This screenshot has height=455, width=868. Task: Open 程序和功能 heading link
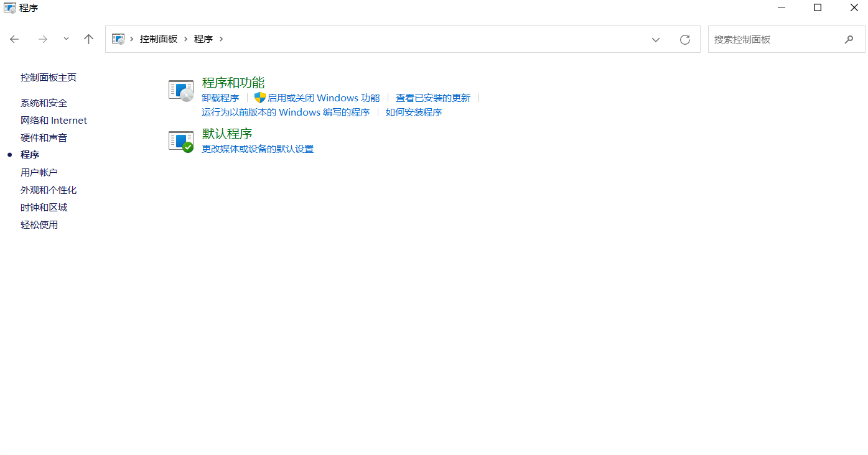[233, 83]
